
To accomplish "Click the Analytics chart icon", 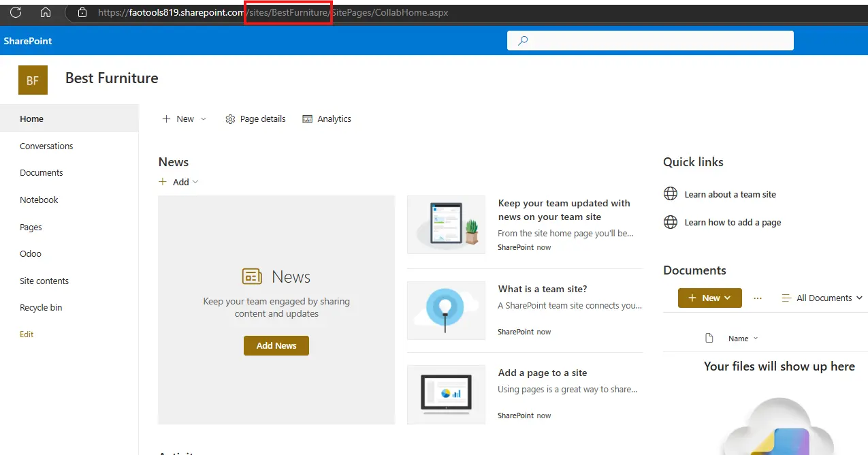I will pyautogui.click(x=308, y=119).
